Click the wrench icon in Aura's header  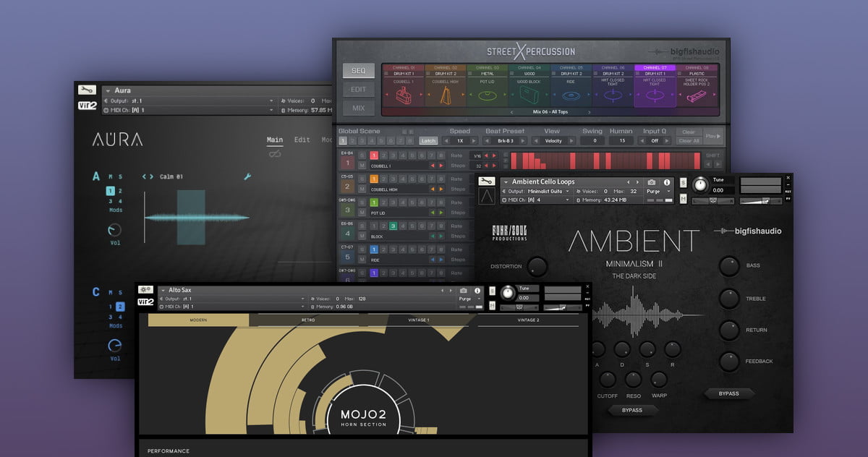(87, 90)
